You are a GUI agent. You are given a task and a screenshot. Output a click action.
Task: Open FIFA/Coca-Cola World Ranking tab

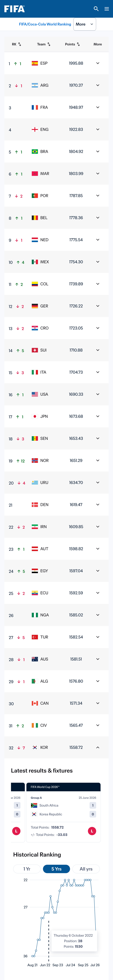click(x=45, y=24)
